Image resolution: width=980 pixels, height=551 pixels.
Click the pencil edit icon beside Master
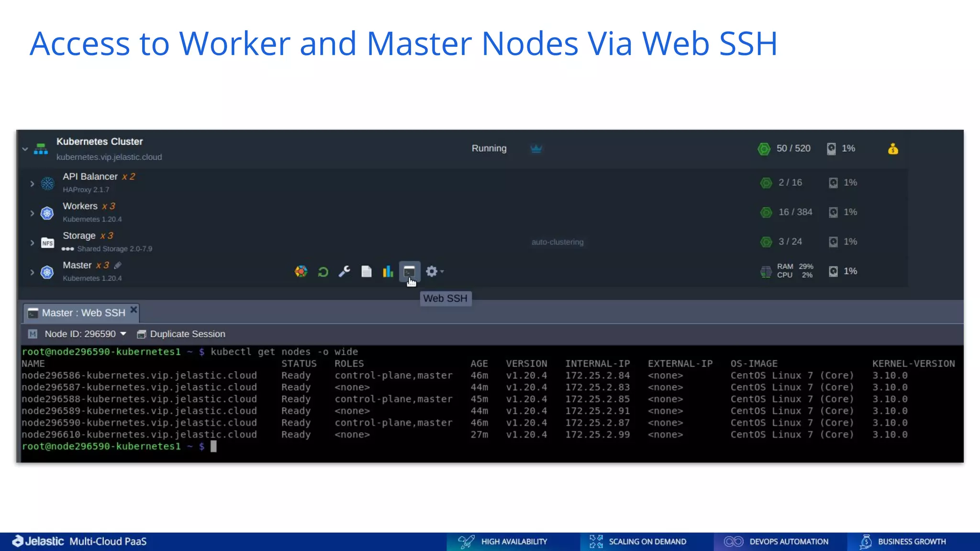[x=118, y=265]
